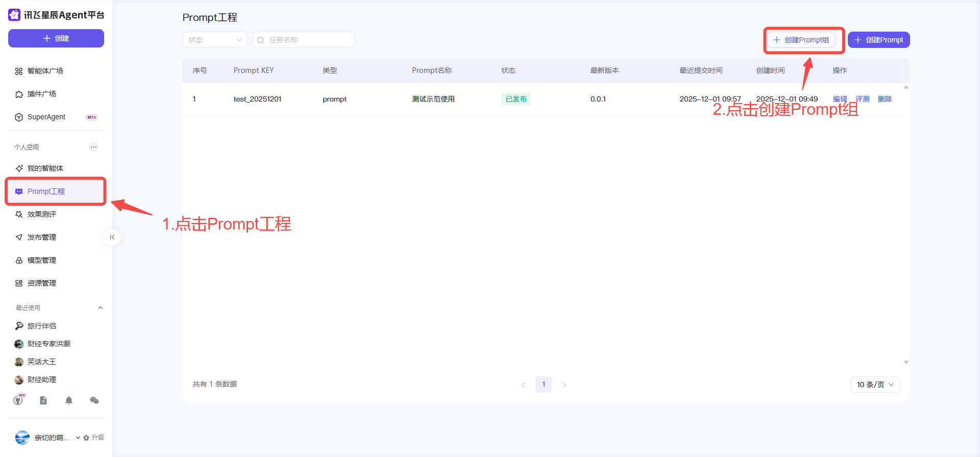Collapse the sidebar with arrow handle
The width and height of the screenshot is (980, 457).
coord(112,237)
